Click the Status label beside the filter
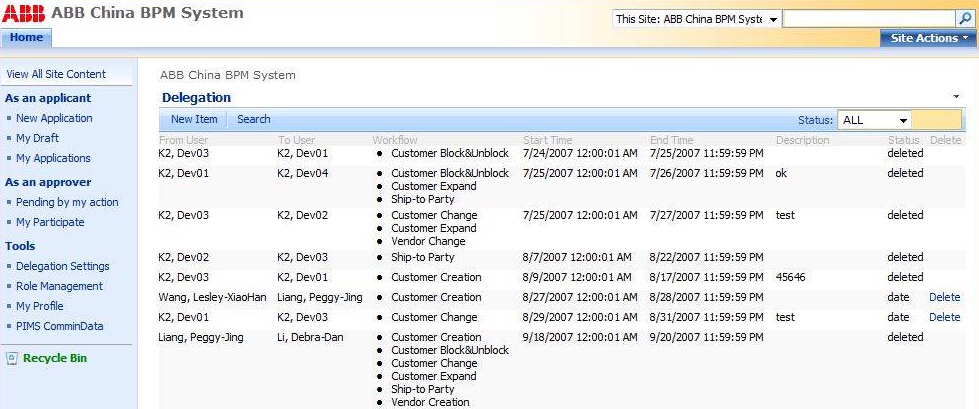 (815, 120)
